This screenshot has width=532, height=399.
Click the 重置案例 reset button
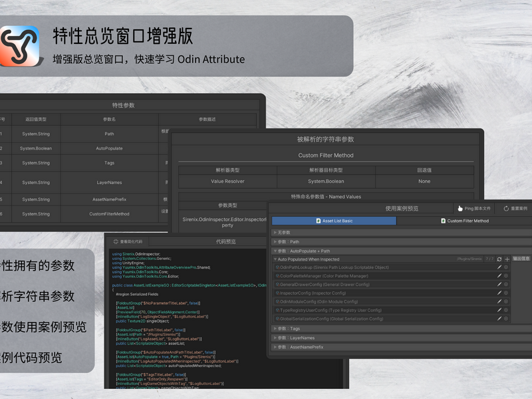(515, 208)
